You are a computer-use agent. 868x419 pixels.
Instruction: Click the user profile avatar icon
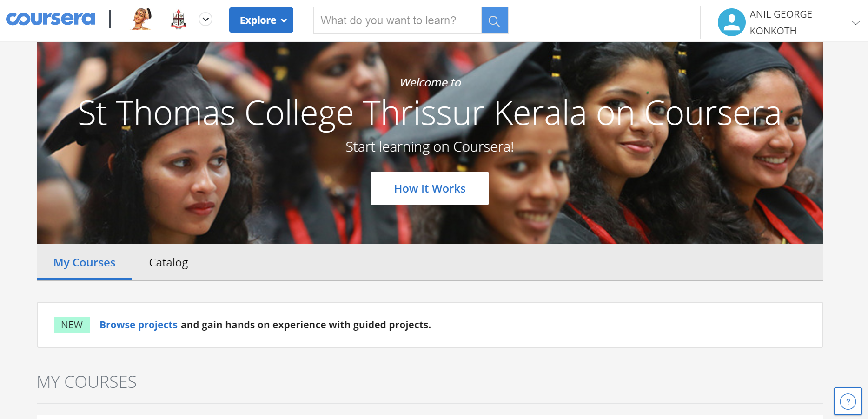731,22
